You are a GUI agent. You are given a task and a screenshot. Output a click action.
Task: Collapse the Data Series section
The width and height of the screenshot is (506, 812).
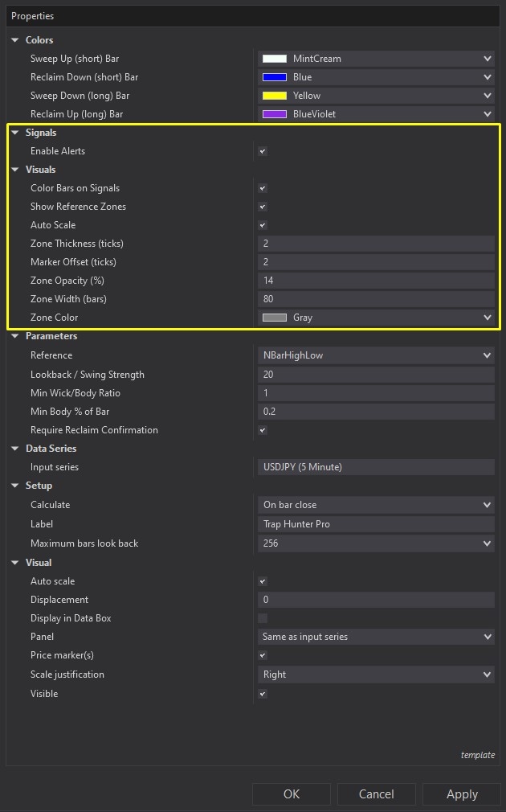[x=14, y=448]
